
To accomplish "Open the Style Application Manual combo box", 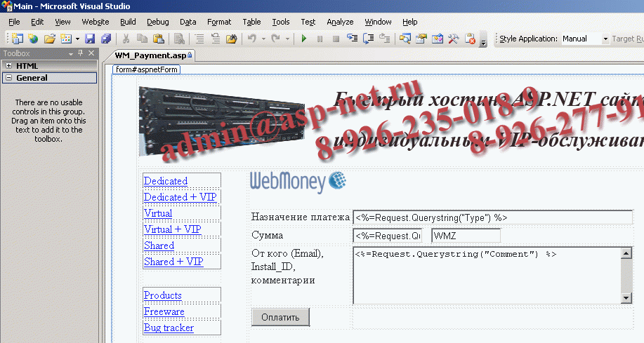I will pos(585,39).
